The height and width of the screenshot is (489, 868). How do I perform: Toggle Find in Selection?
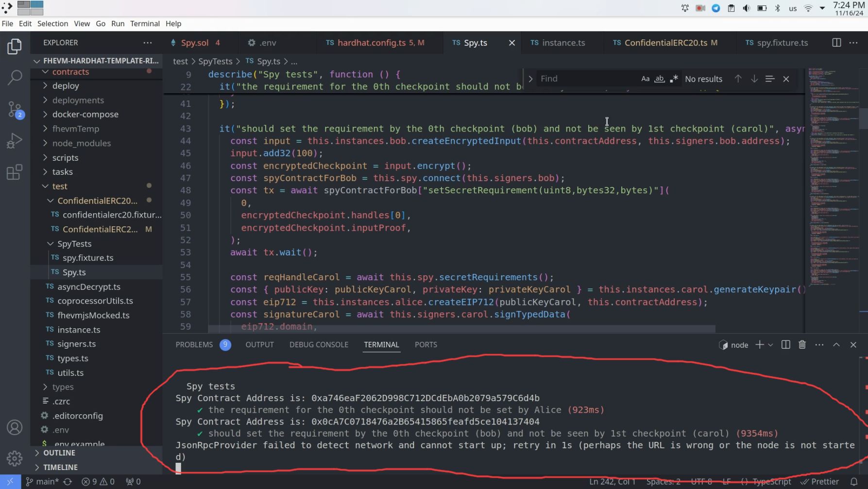(770, 79)
